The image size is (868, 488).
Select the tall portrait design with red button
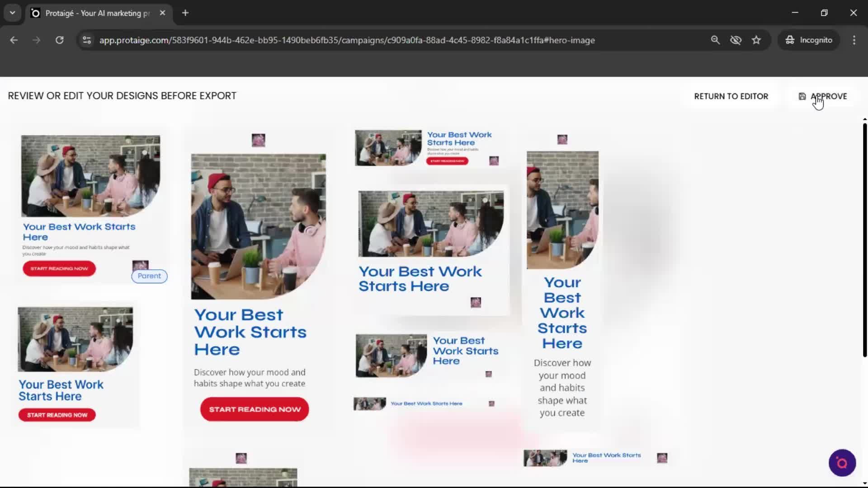tap(258, 280)
